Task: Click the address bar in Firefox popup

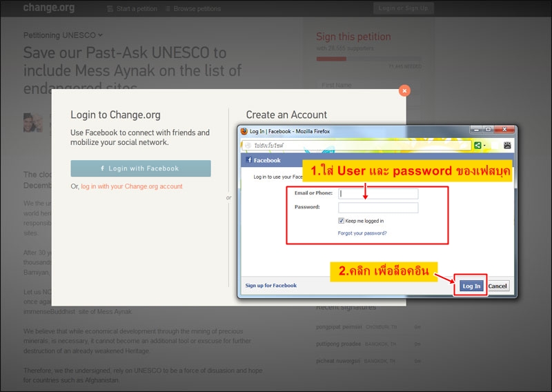Action: click(356, 145)
